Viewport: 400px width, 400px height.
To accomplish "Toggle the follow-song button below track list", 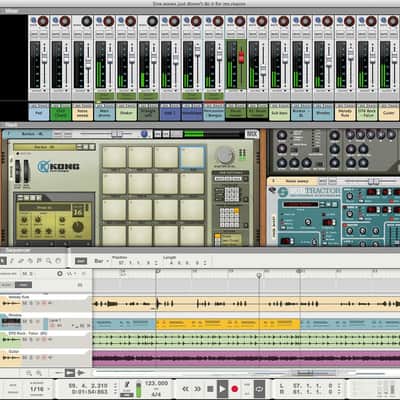I will [x=70, y=373].
